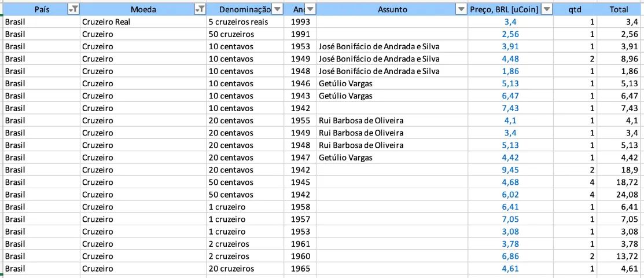The height and width of the screenshot is (278, 644).
Task: Click the 20 cruzeiros denomination cell
Action: tap(245, 269)
